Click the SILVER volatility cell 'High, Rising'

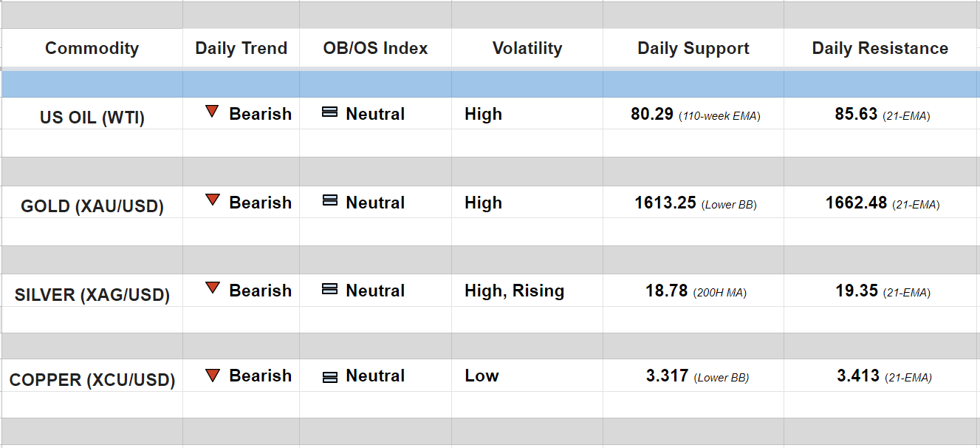514,291
